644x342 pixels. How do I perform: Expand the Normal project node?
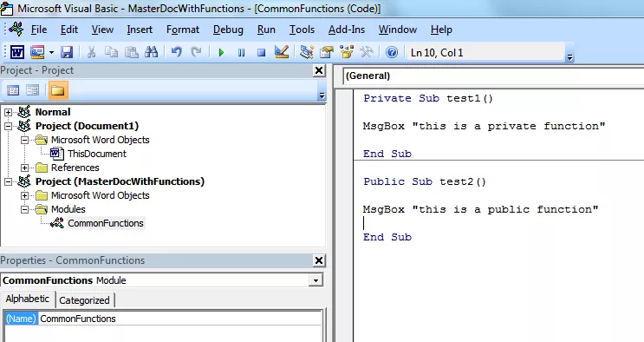tap(8, 112)
